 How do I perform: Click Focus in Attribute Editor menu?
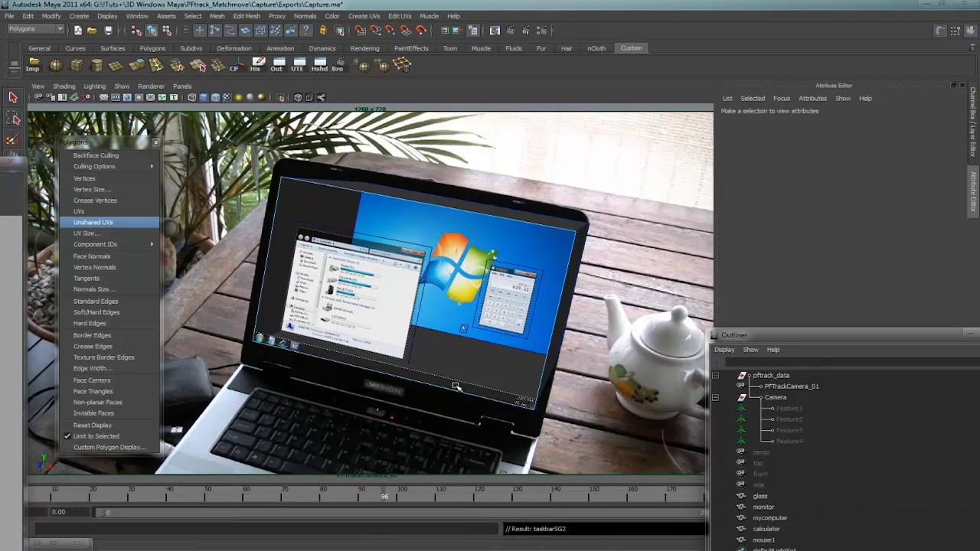782,99
